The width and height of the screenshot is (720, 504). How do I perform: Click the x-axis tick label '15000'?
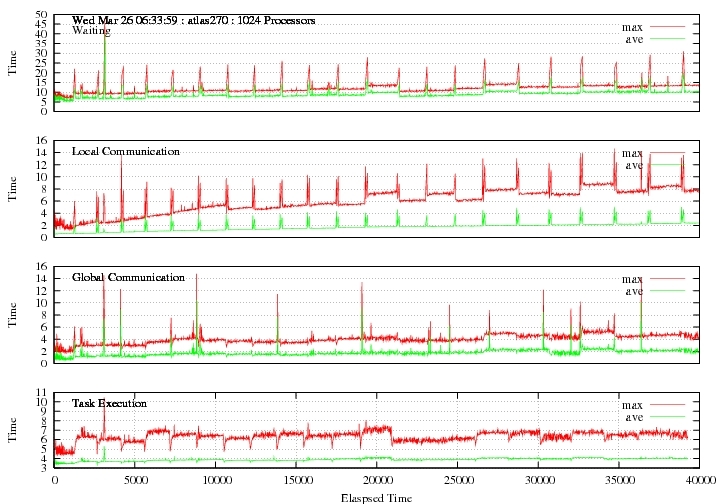296,481
